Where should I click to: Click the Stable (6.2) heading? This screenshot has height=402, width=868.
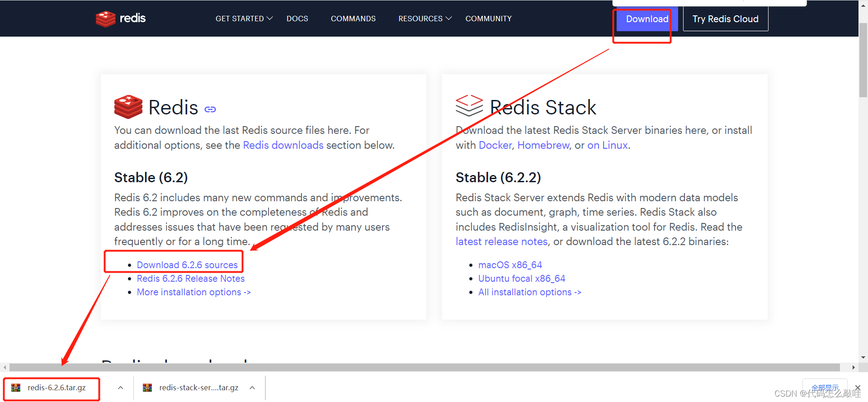tap(151, 177)
